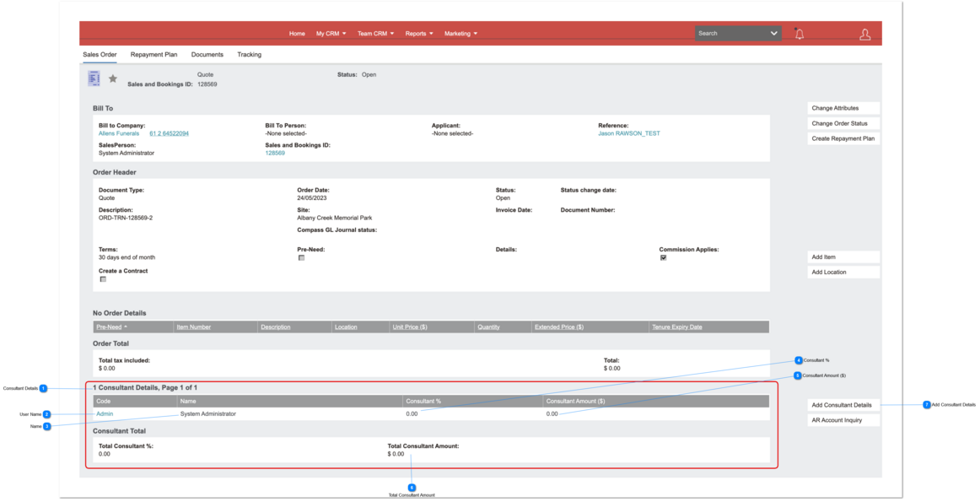Click the Add Consultant Details button

click(x=843, y=405)
